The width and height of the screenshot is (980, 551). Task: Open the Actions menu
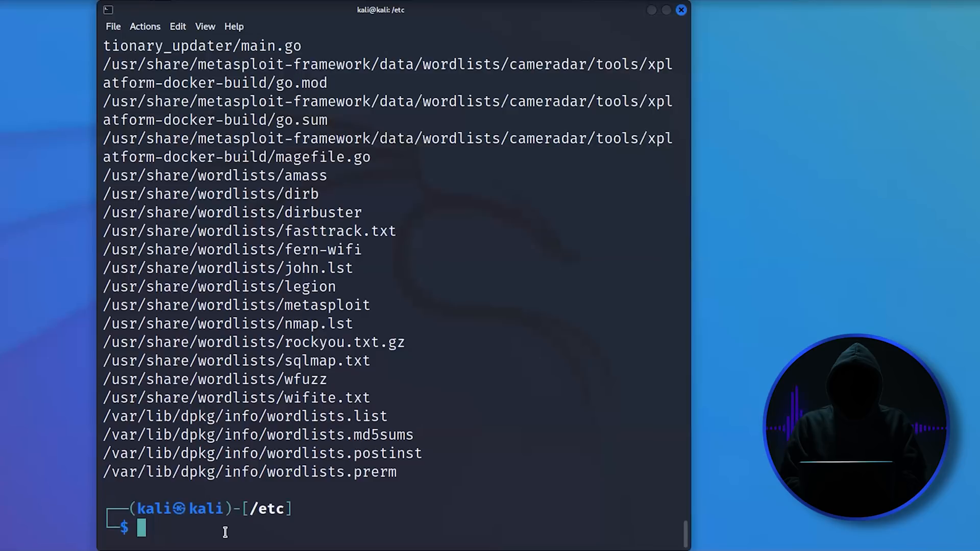pos(145,27)
